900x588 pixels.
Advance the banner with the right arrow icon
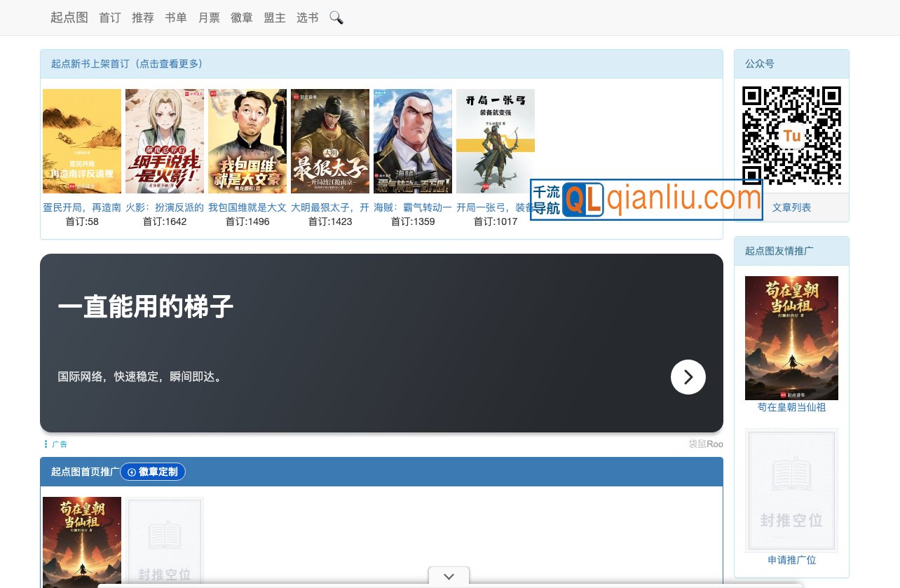tap(688, 377)
